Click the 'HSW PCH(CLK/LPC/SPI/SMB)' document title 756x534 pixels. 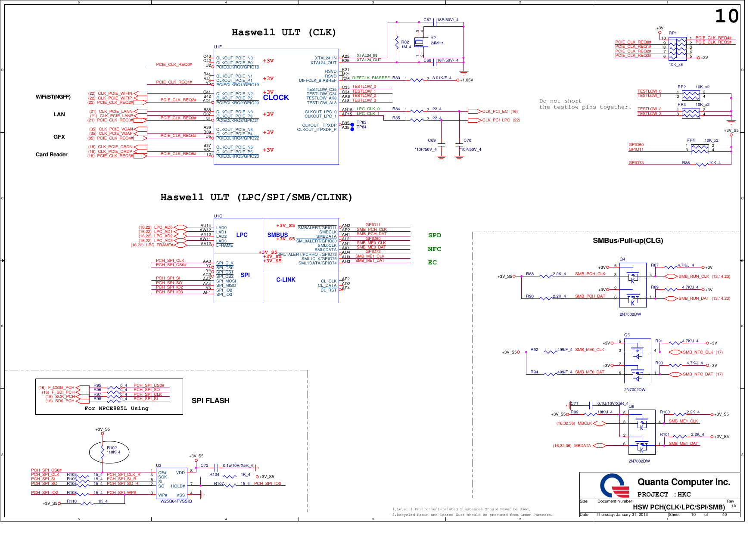pos(678,507)
